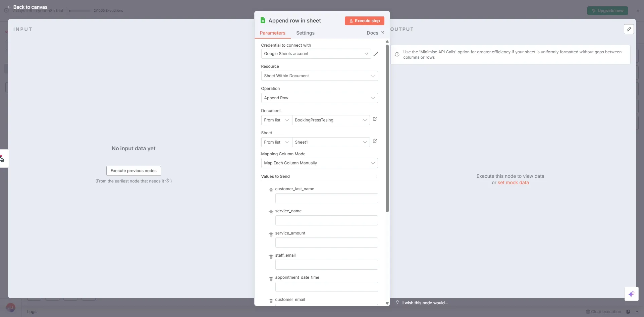Delete the customer_email field
The height and width of the screenshot is (317, 644).
click(x=271, y=301)
